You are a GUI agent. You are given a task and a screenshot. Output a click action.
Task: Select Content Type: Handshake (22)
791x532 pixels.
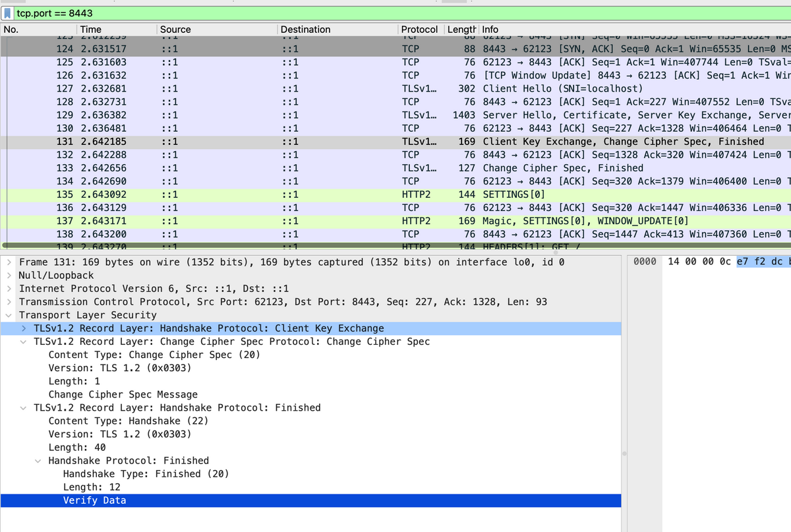point(129,421)
